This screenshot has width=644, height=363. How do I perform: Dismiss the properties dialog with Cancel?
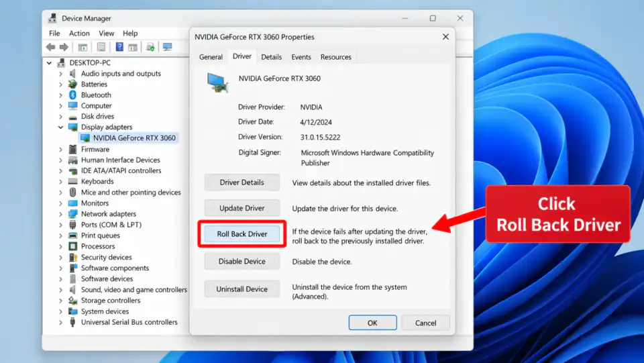point(425,323)
